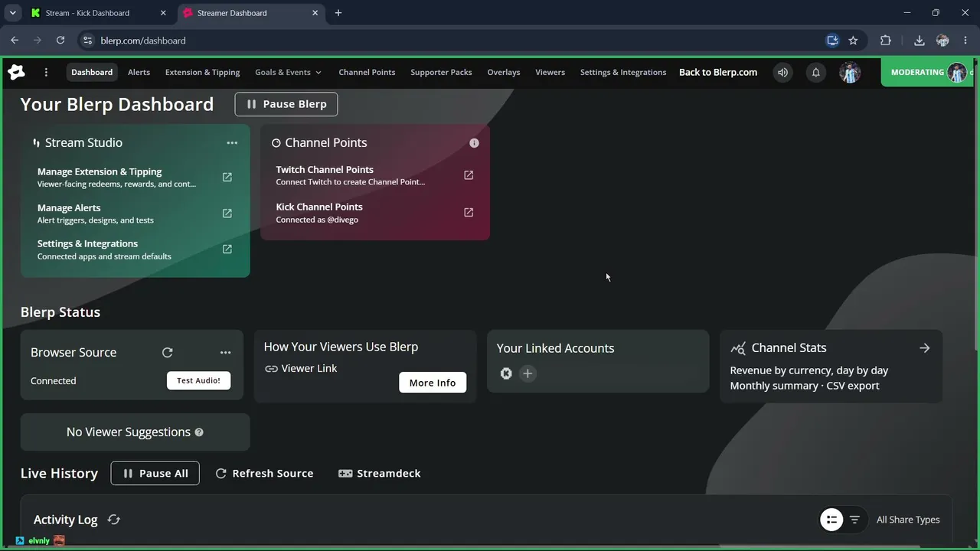
Task: Go to the Alerts nav item
Action: pyautogui.click(x=139, y=72)
